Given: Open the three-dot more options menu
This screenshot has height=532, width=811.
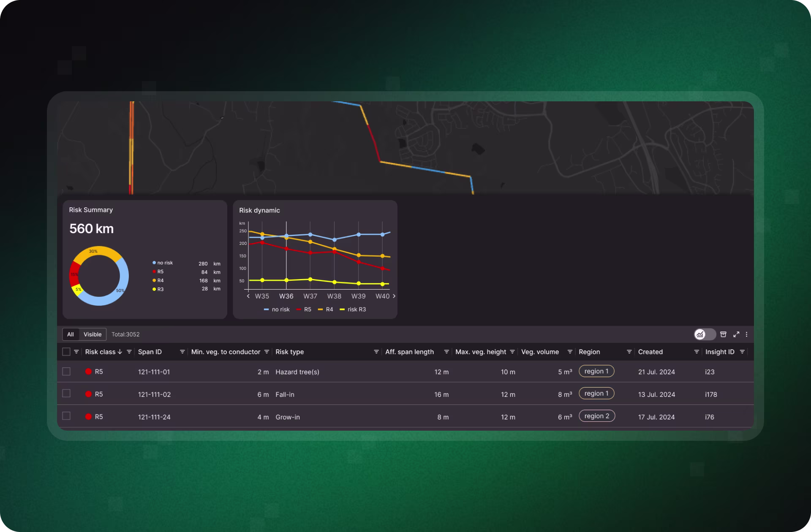Looking at the screenshot, I should (x=747, y=334).
